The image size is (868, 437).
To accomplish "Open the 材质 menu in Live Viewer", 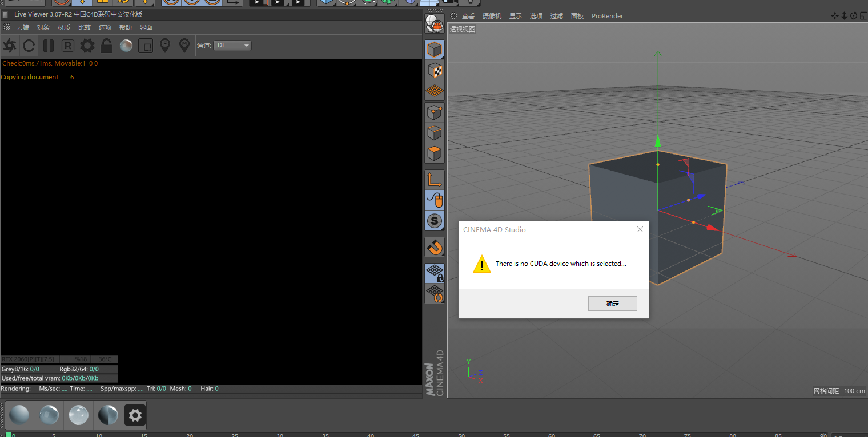I will pyautogui.click(x=64, y=27).
